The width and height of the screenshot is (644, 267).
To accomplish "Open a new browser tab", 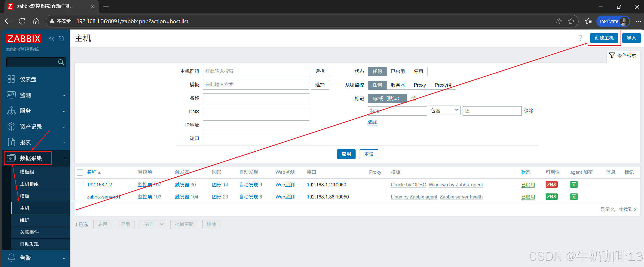I will pos(106,6).
